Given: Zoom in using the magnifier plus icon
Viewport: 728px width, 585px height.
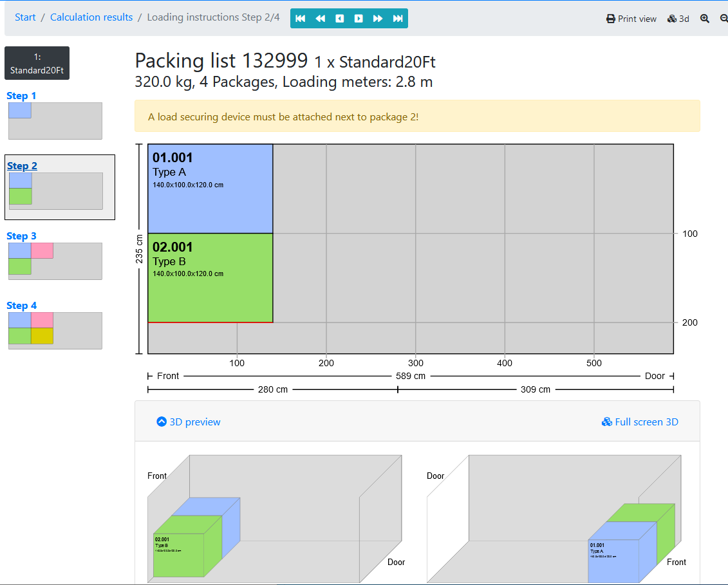Looking at the screenshot, I should pyautogui.click(x=705, y=19).
